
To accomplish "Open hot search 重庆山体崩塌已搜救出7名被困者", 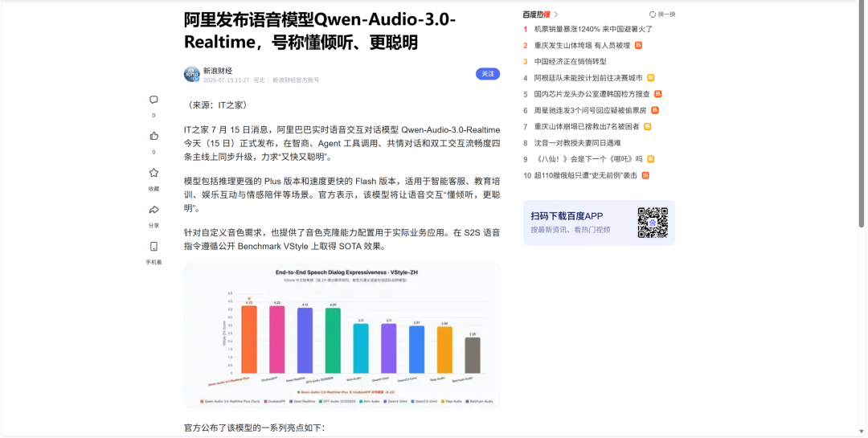I will pos(586,127).
